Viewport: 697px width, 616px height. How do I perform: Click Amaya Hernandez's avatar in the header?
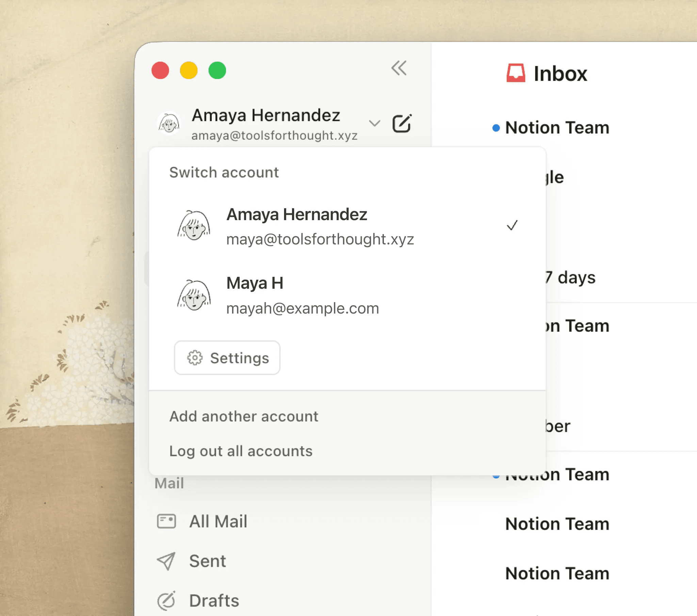[x=169, y=123]
